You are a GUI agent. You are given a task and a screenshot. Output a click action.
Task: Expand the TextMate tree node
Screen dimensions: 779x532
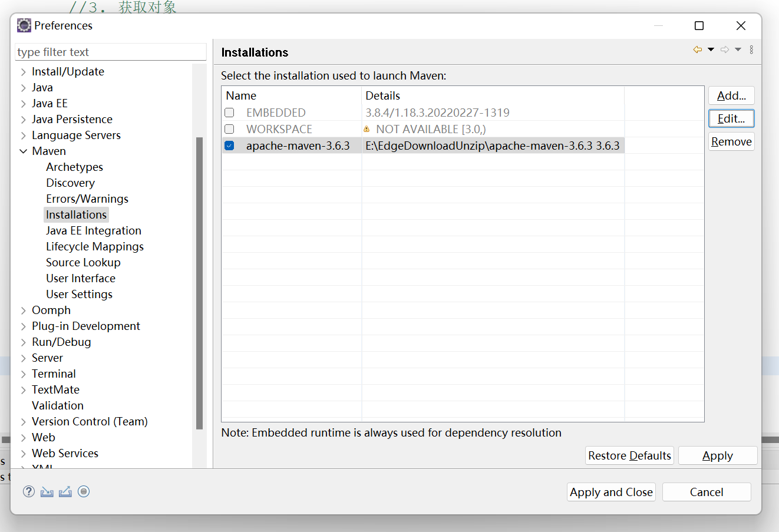click(24, 390)
